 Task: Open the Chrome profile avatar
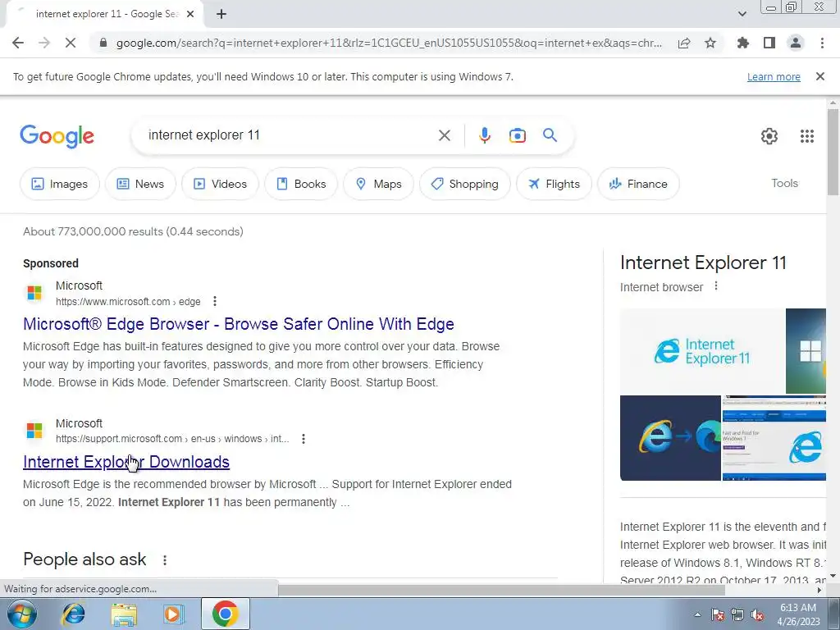click(796, 43)
